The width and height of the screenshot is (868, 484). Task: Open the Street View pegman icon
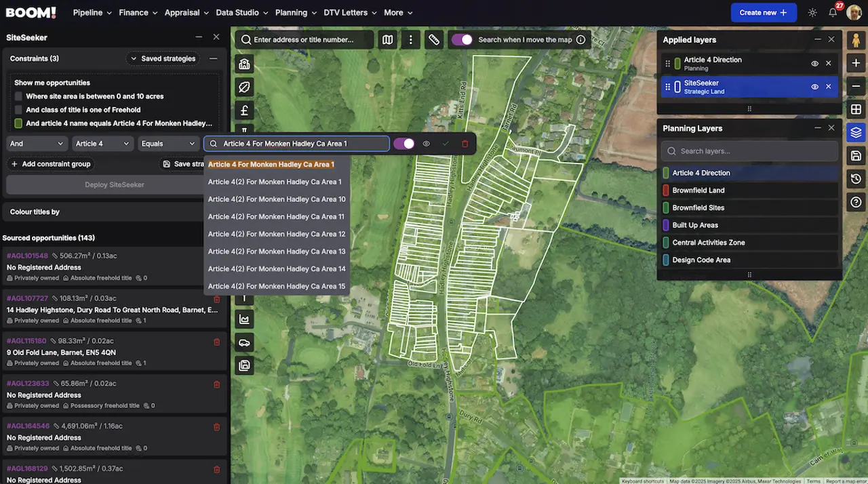point(856,40)
